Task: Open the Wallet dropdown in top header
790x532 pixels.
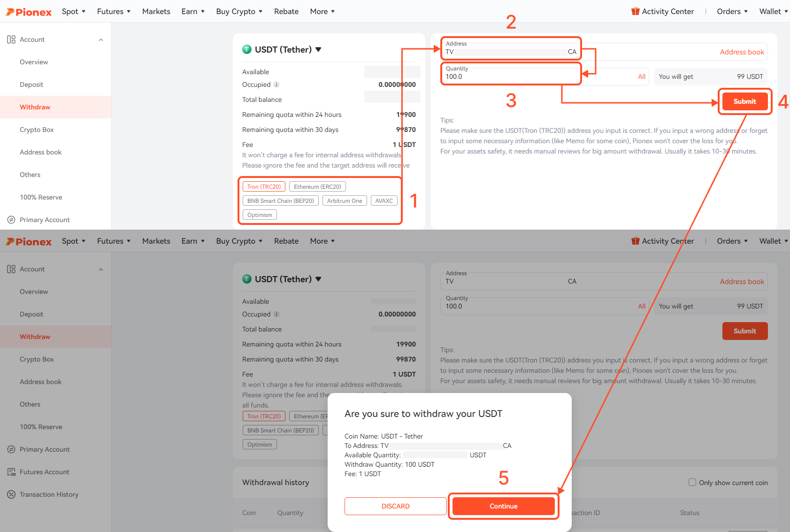Action: click(x=774, y=11)
